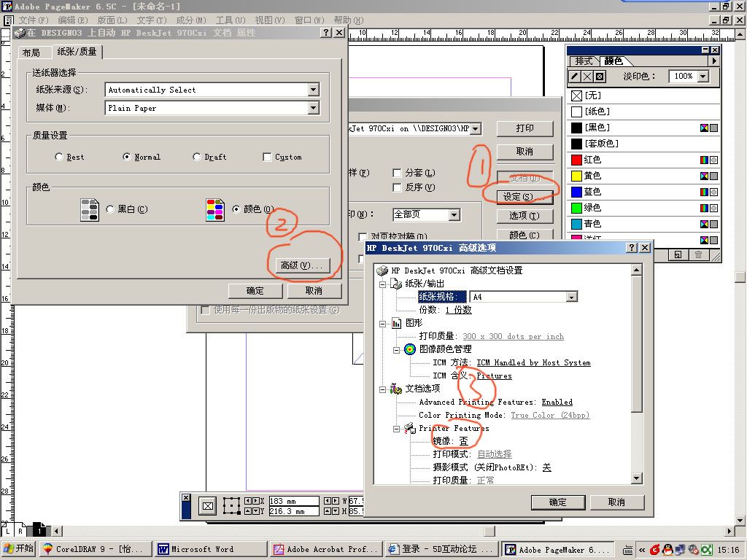This screenshot has height=560, width=747.
Task: Open the 工具 menu
Action: (x=231, y=20)
